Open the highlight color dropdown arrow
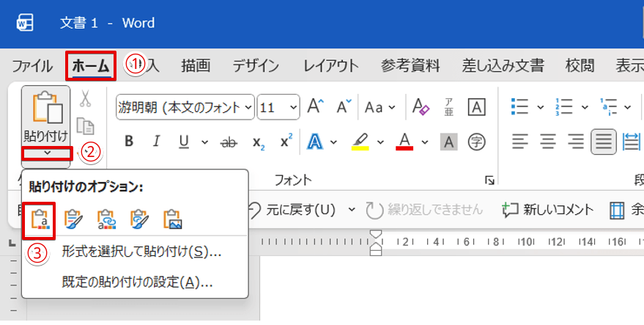 click(x=380, y=142)
